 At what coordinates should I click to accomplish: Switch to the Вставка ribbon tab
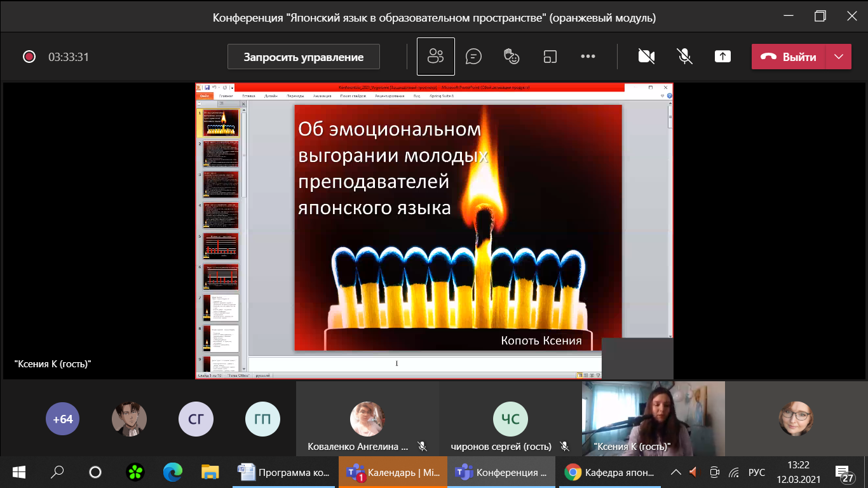[x=248, y=95]
